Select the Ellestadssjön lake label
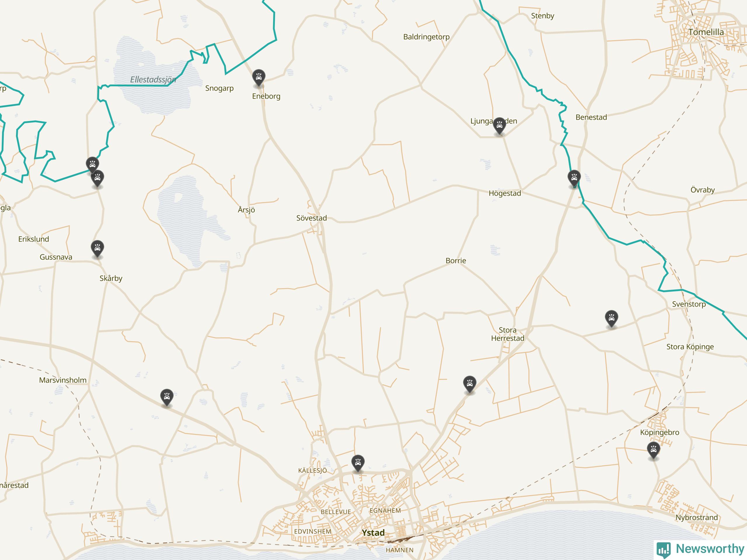This screenshot has height=560, width=747. click(x=153, y=80)
